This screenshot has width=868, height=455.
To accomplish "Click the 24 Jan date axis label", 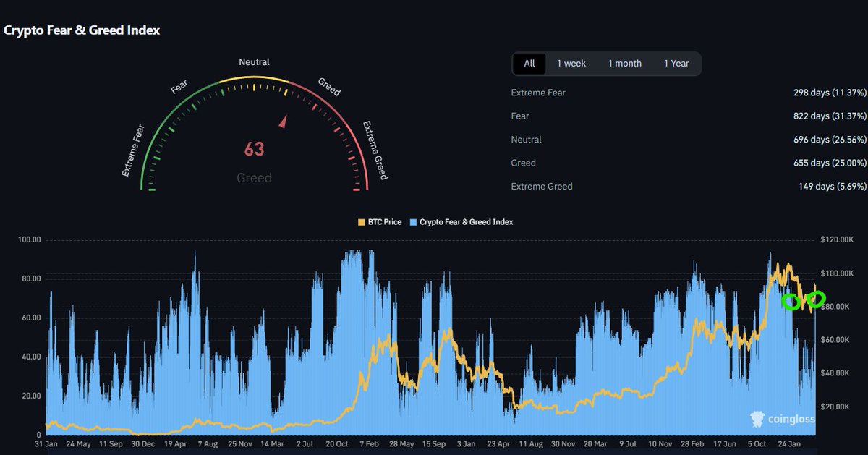I will (788, 444).
